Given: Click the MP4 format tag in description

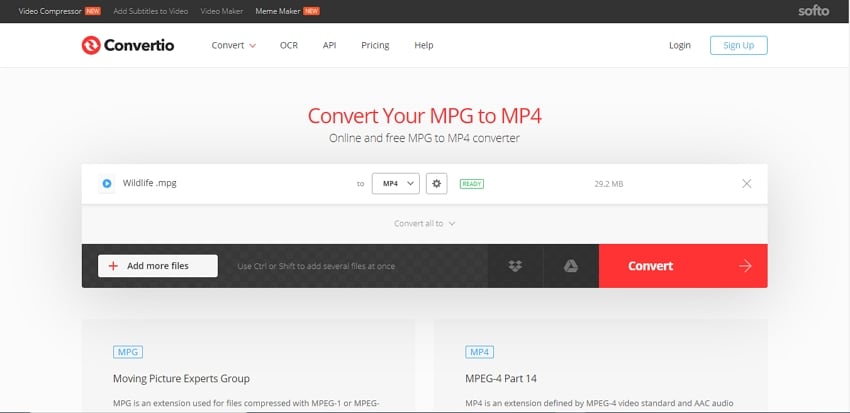Looking at the screenshot, I should coord(480,352).
